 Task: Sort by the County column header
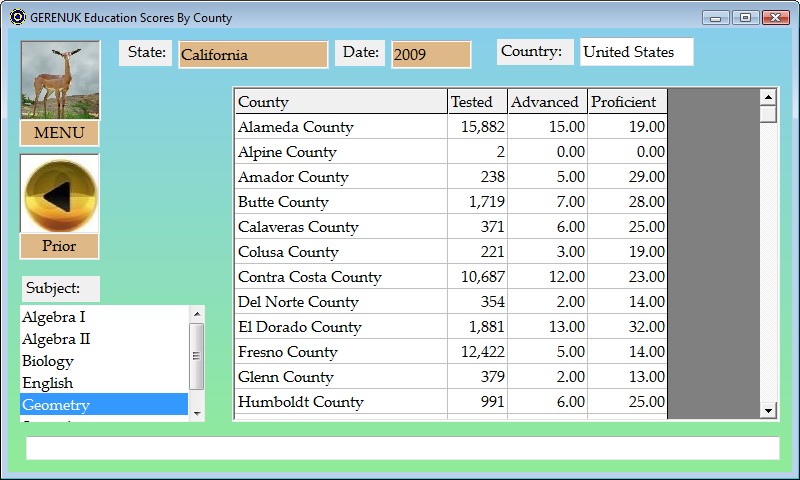340,102
